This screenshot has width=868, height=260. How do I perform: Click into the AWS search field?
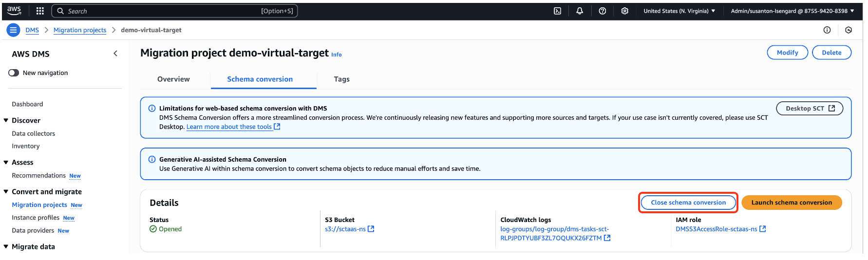click(174, 11)
